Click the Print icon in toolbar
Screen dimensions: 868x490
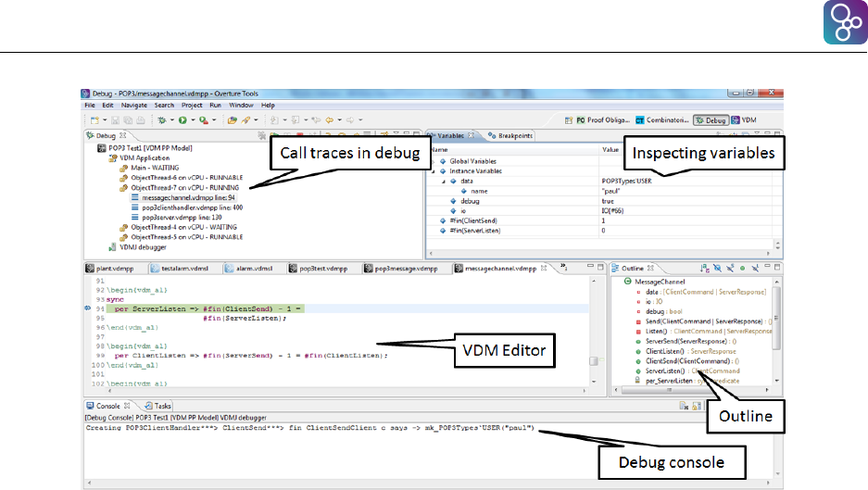[x=141, y=120]
